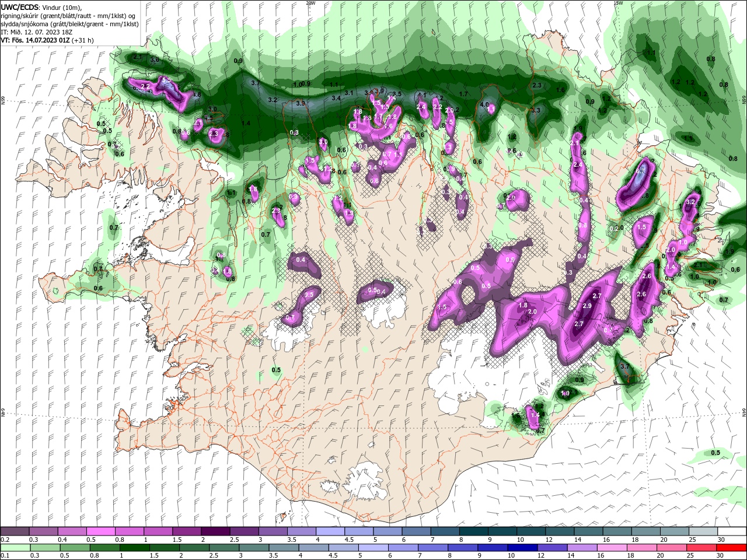This screenshot has height=560, width=747.
Task: Click the 4.0 precipitation value on the map
Action: coord(484,104)
